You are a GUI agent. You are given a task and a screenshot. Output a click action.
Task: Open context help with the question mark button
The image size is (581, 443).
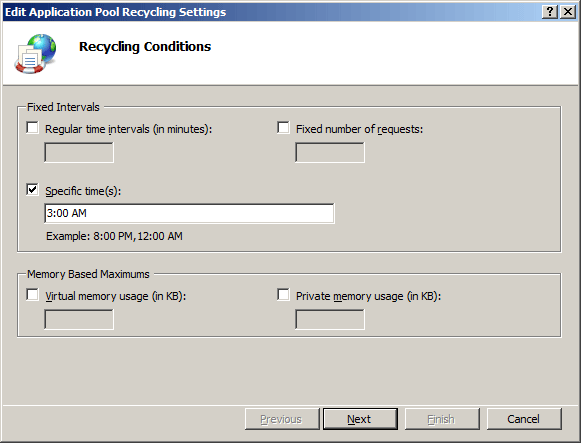pos(550,12)
